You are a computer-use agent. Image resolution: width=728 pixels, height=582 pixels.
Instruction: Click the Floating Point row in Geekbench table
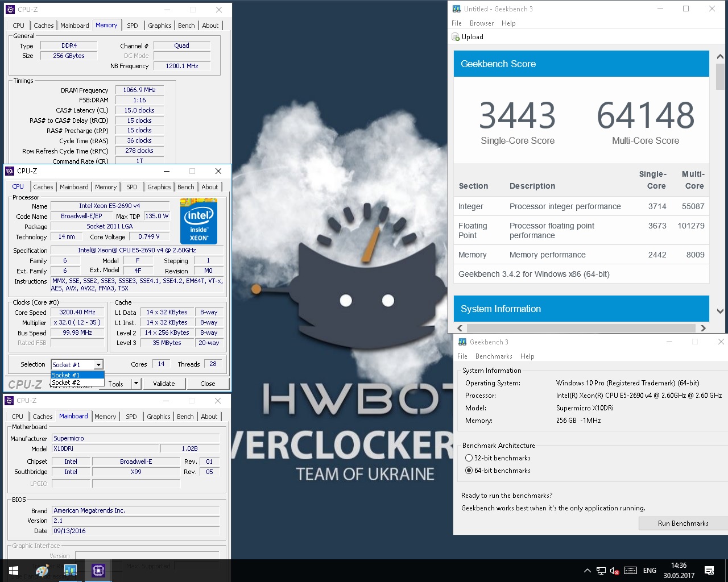[x=581, y=230]
